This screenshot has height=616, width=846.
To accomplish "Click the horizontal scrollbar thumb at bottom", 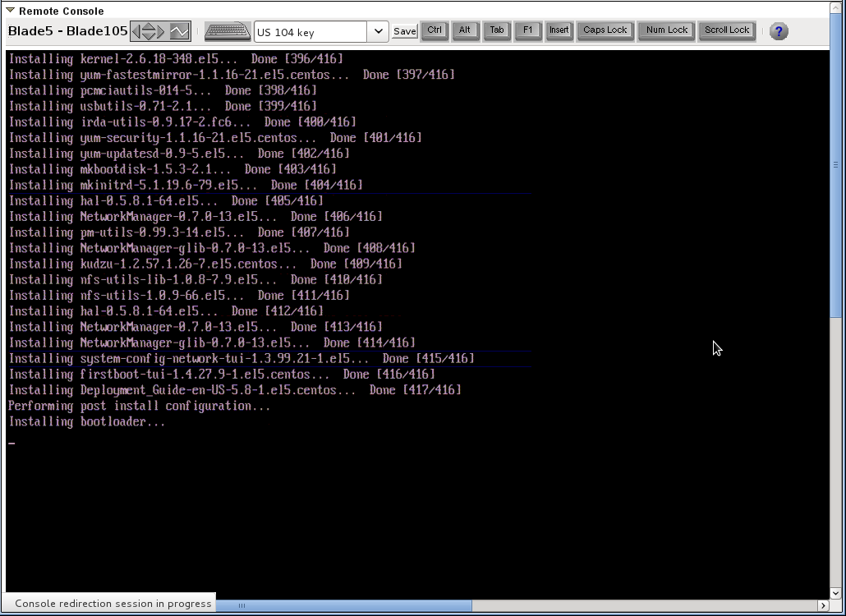I will [x=343, y=605].
